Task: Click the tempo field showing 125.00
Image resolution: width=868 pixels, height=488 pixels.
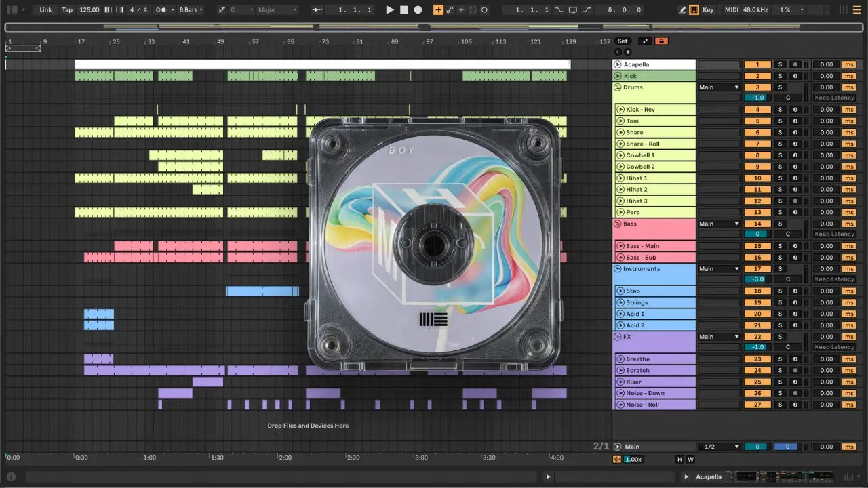Action: [x=89, y=10]
